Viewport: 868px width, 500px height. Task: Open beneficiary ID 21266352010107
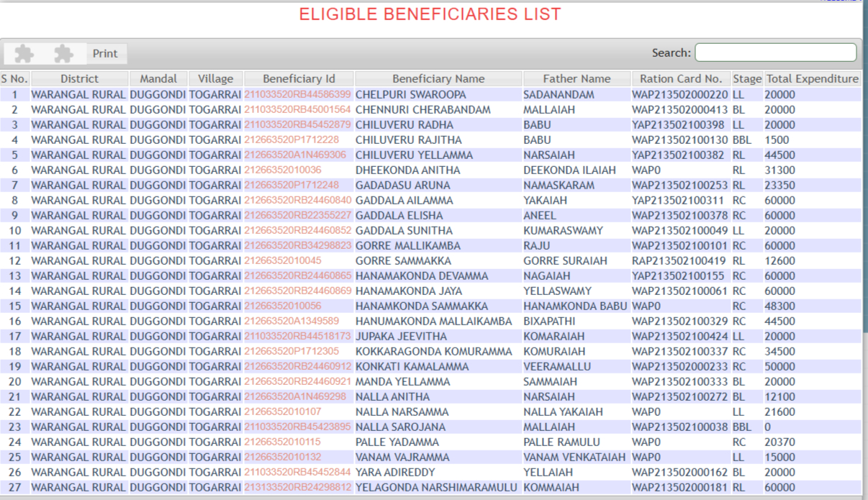283,412
